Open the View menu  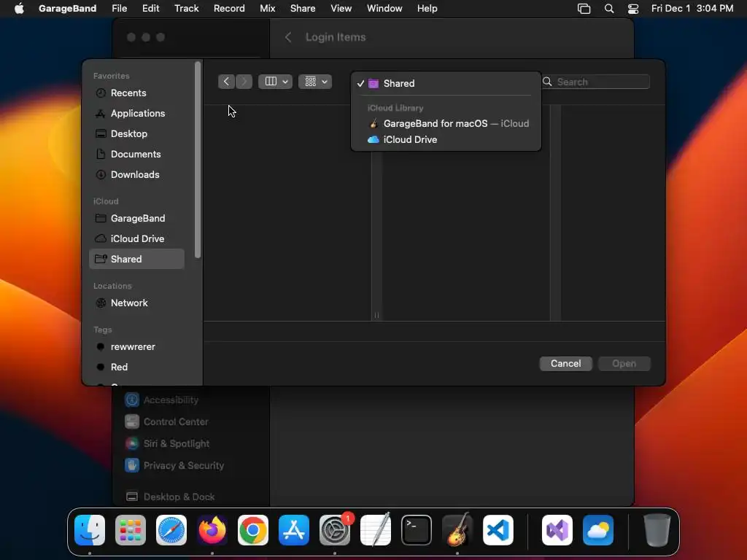(x=341, y=8)
